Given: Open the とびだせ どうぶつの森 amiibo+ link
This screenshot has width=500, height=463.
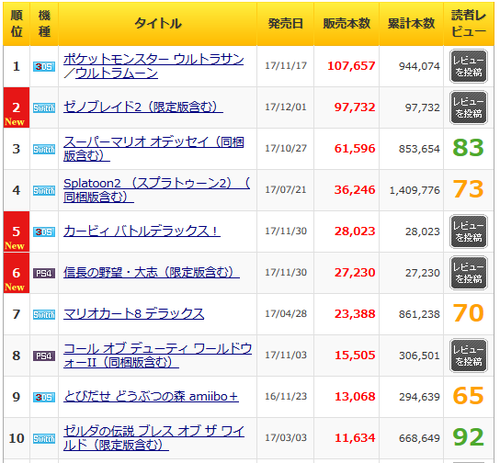Looking at the screenshot, I should (x=151, y=396).
